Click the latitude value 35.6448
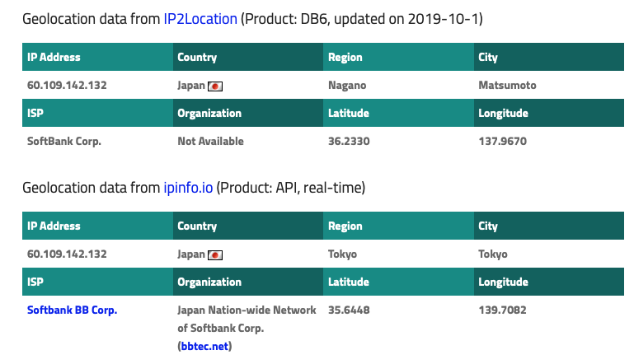Screen dimensions: 634x364 349,310
